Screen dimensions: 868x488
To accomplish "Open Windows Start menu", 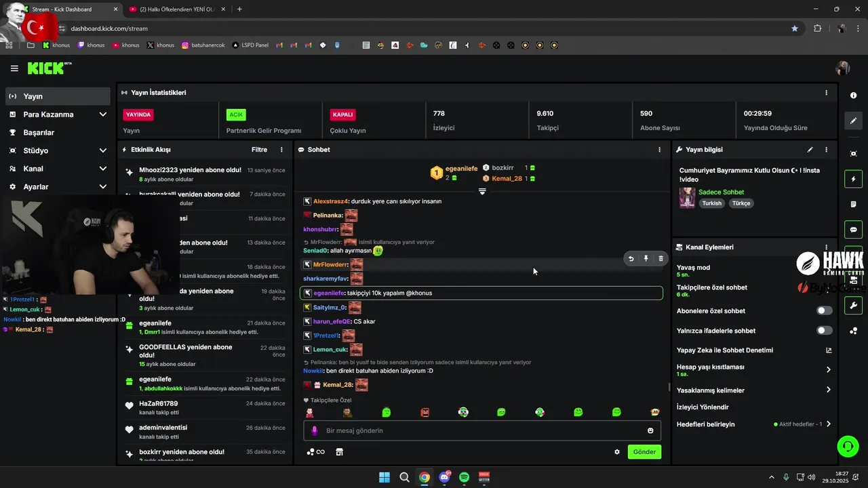I will [x=384, y=477].
